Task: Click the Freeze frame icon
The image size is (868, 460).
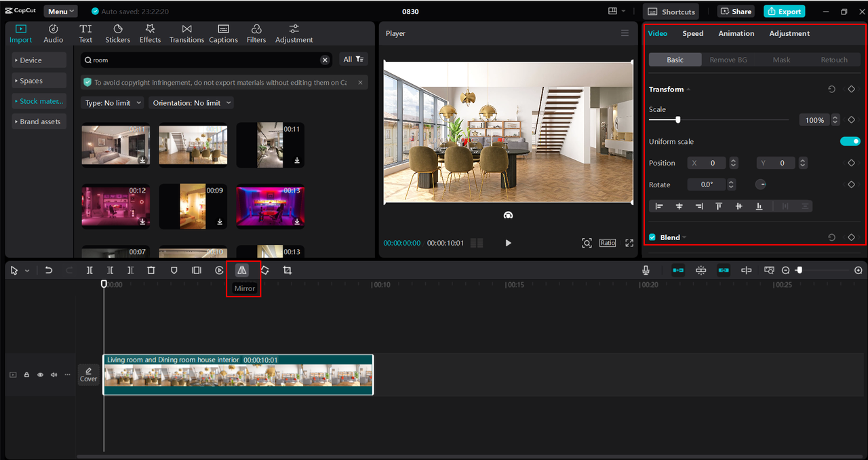Action: click(197, 270)
